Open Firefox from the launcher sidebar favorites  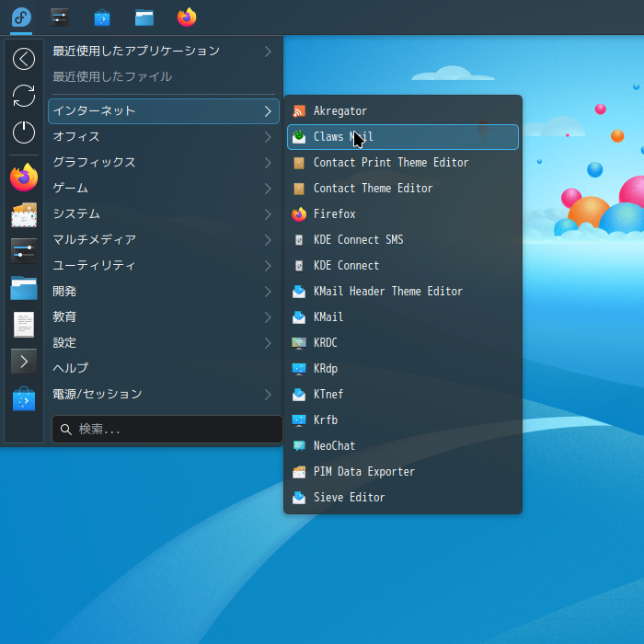(x=24, y=178)
